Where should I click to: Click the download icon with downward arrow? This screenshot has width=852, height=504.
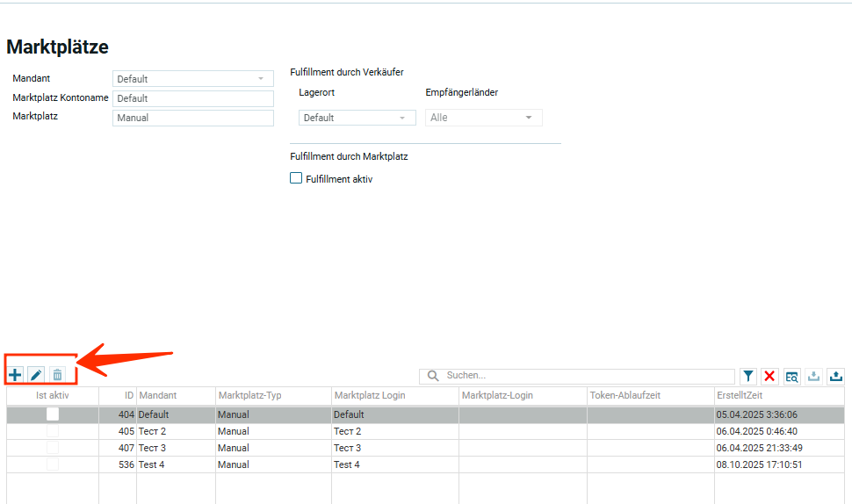coord(813,376)
